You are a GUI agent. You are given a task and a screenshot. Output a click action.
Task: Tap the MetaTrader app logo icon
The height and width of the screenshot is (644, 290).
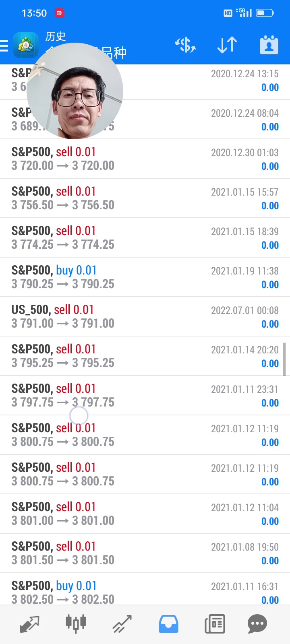tap(26, 45)
